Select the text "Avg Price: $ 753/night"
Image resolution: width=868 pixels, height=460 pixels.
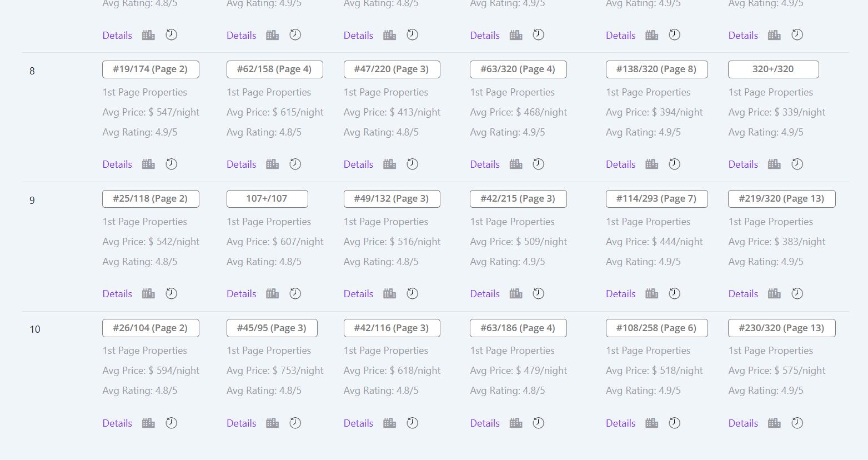(275, 371)
